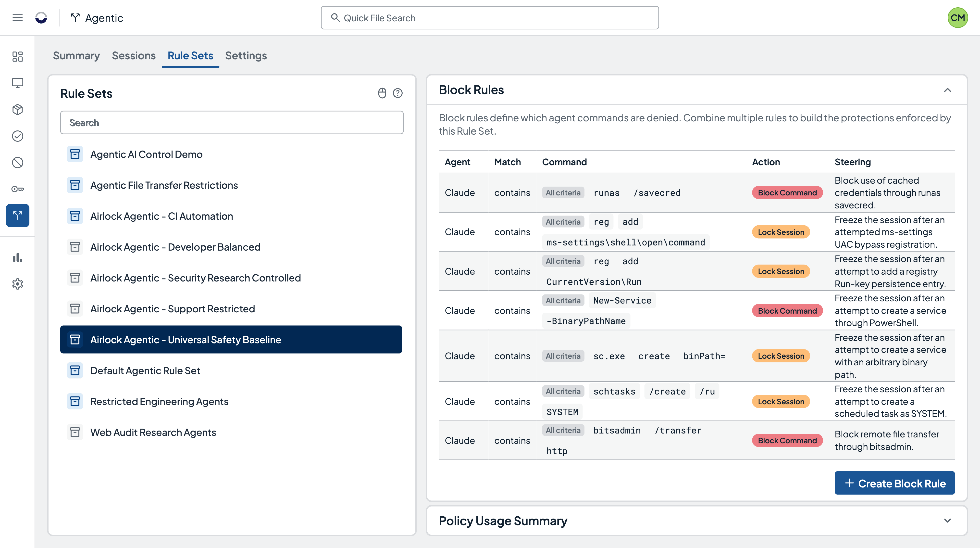The width and height of the screenshot is (980, 548).
Task: Click the mouse icon in Rule Sets header
Action: pos(382,93)
